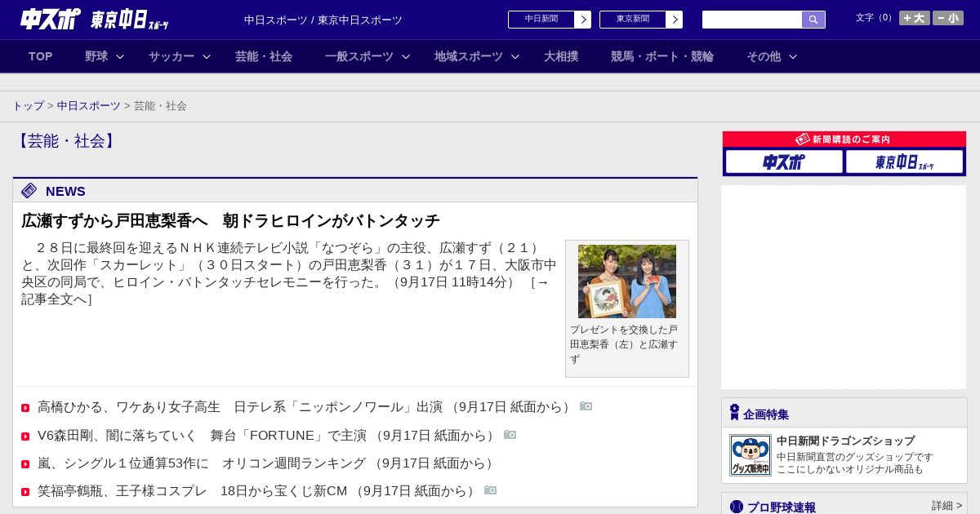Click the 記事全文へ link
The image size is (980, 514).
pos(54,299)
